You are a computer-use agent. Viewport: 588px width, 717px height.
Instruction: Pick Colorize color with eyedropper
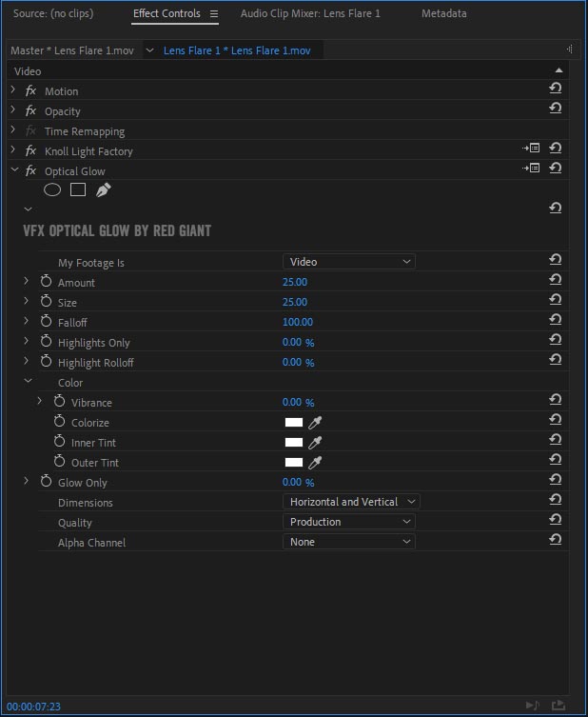click(315, 423)
